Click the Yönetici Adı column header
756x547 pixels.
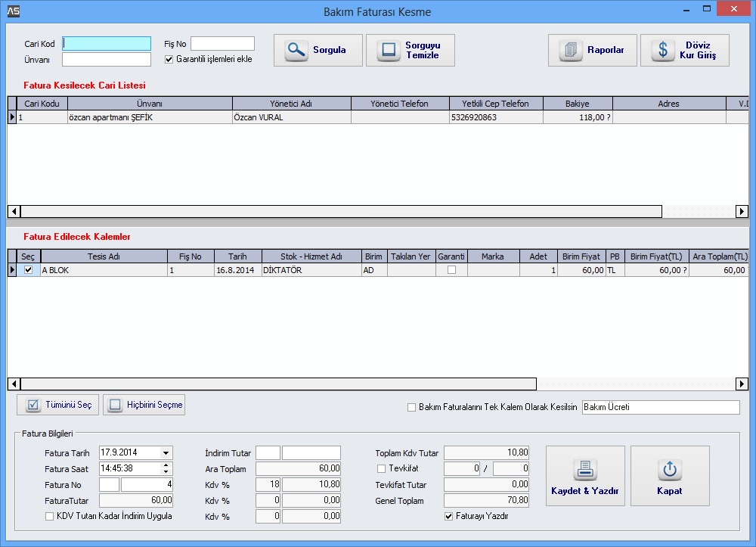click(x=291, y=104)
